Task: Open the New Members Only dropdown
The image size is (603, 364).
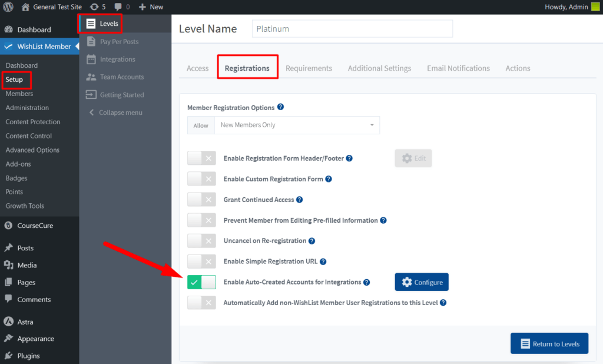Action: 297,125
